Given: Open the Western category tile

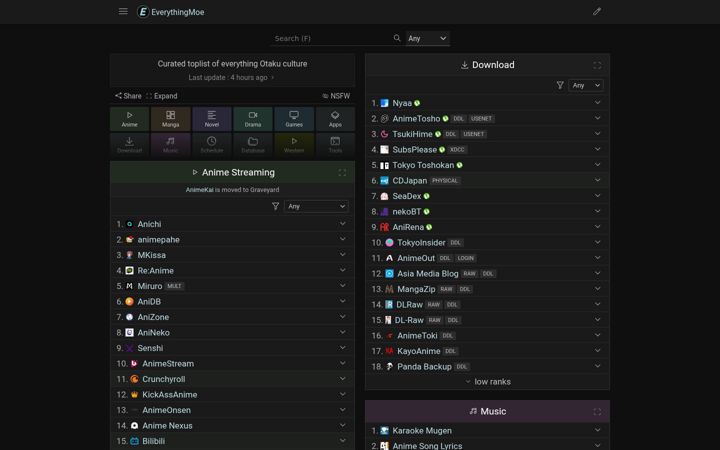Looking at the screenshot, I should [x=294, y=145].
